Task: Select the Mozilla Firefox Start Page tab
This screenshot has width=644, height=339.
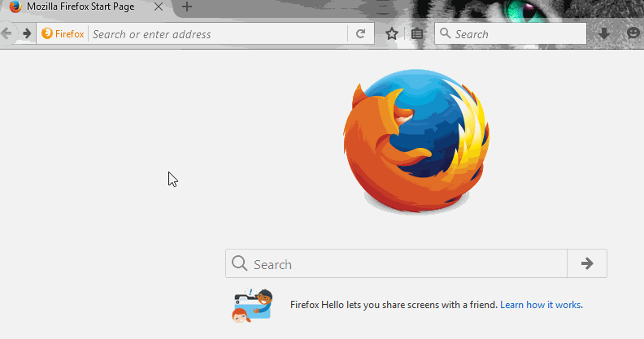Action: tap(86, 7)
